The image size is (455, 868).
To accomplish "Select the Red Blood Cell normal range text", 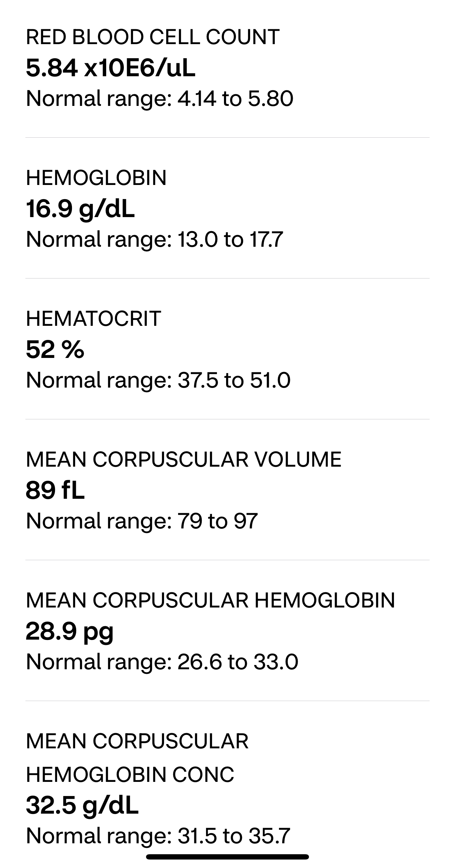I will (159, 98).
